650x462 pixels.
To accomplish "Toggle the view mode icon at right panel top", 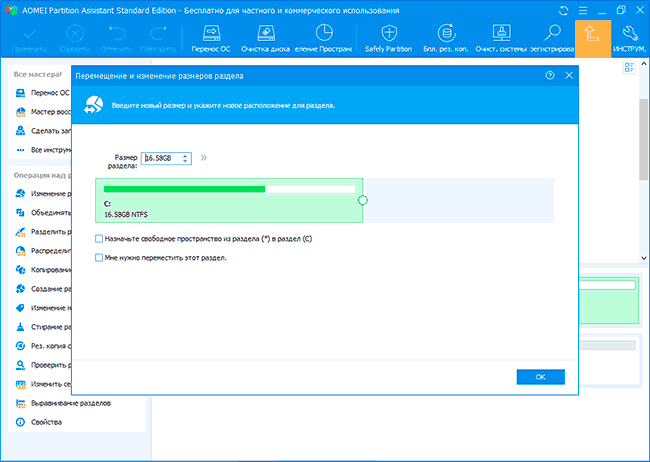I will 629,67.
